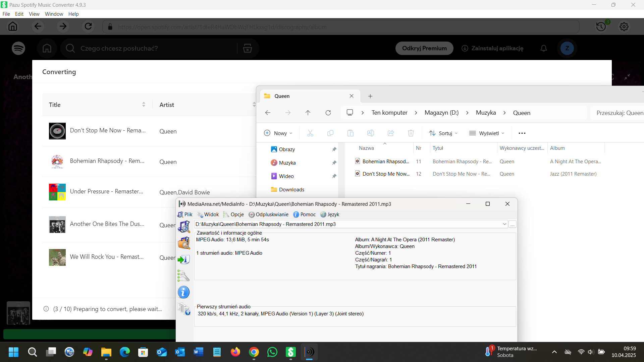Click Muzyka breadcrumb in Explorer

pyautogui.click(x=486, y=113)
